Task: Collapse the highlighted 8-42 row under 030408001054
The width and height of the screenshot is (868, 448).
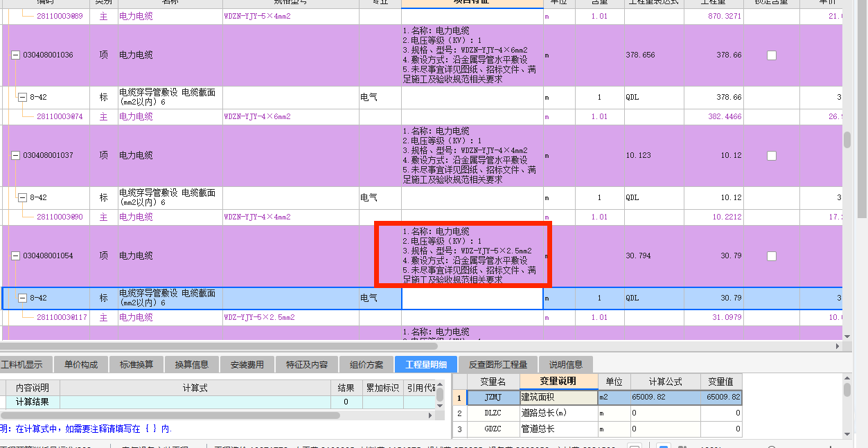Action: click(x=22, y=298)
